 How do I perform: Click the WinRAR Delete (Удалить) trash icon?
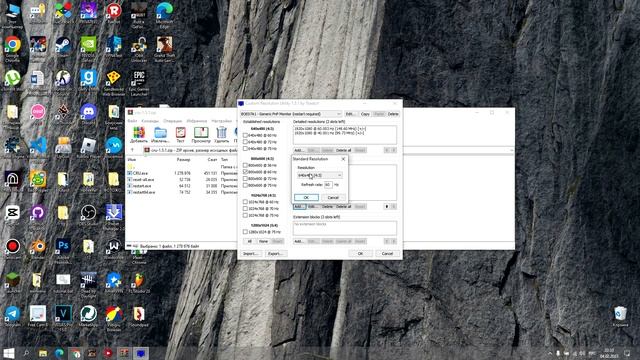(x=221, y=135)
